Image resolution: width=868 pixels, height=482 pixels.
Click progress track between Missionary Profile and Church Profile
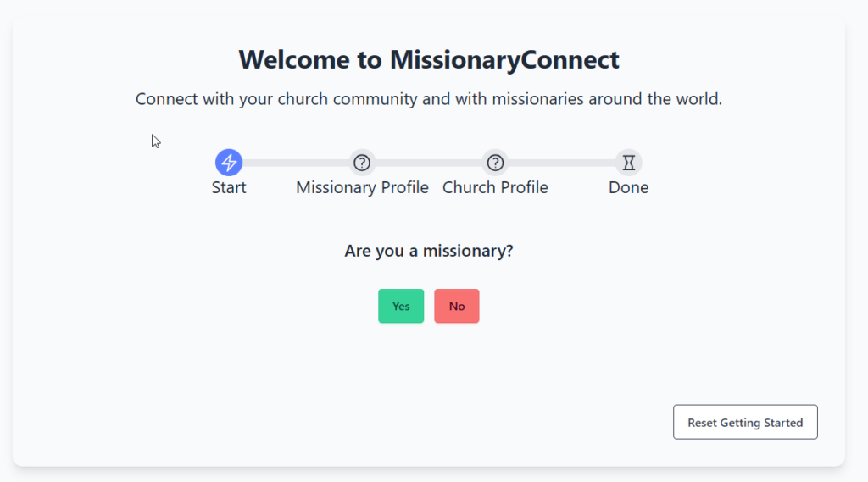428,162
